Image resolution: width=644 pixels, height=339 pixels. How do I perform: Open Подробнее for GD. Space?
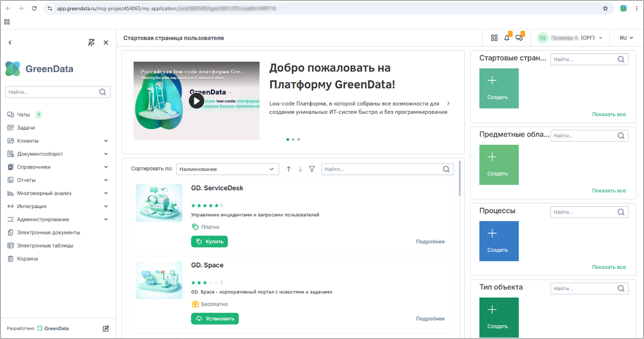click(x=430, y=319)
